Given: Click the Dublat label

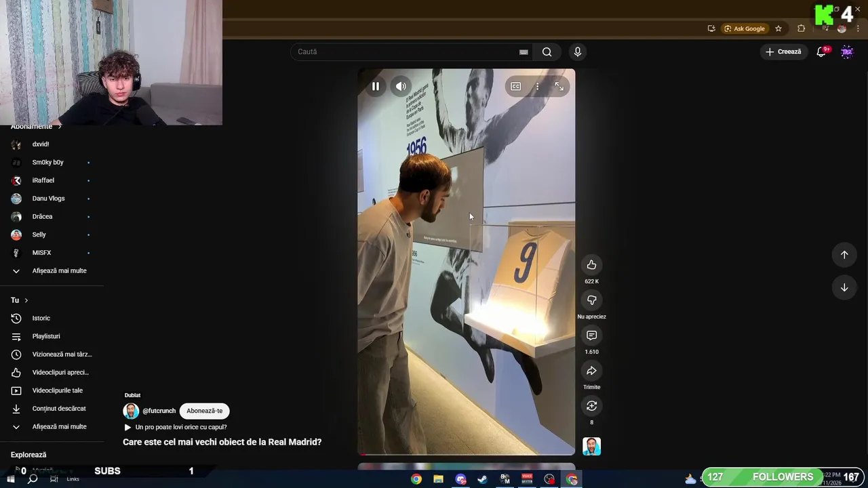Looking at the screenshot, I should tap(132, 395).
